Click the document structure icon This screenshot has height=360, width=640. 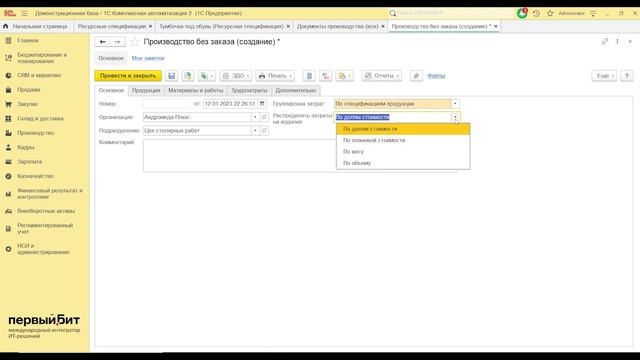309,76
